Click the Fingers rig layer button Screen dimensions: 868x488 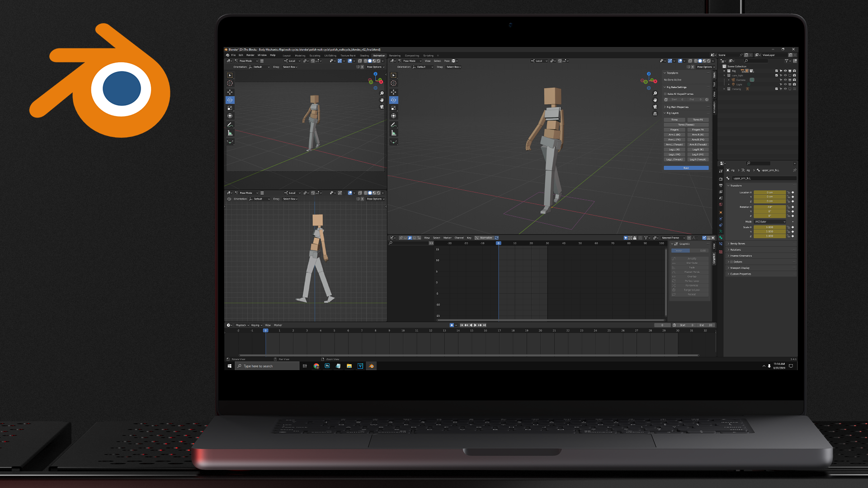675,130
